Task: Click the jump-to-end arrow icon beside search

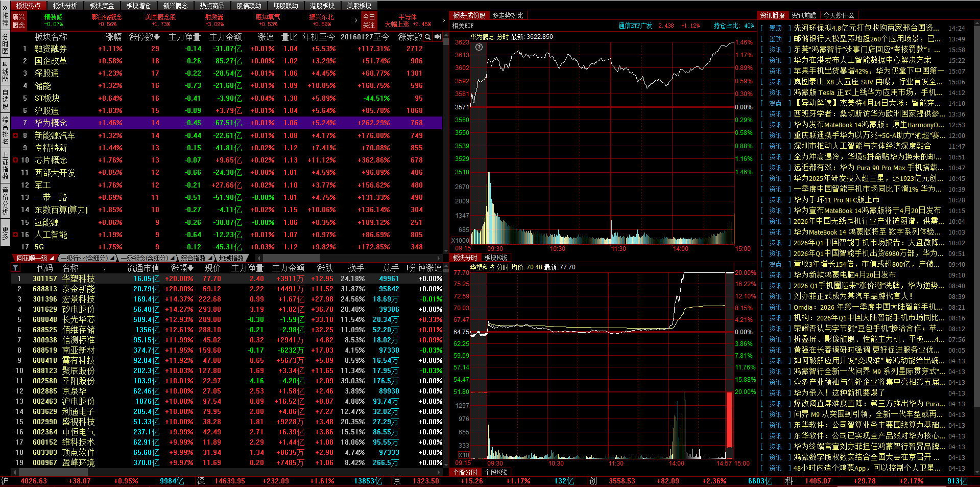Action: point(438,37)
